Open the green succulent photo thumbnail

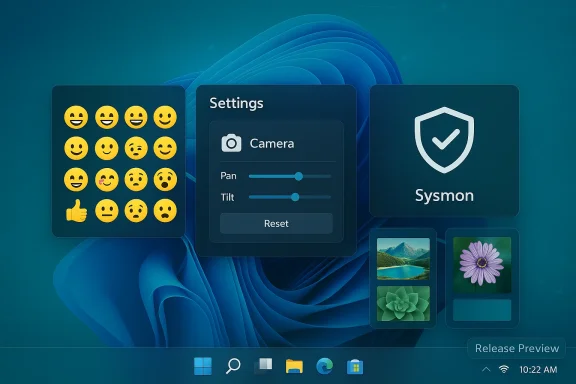point(403,304)
